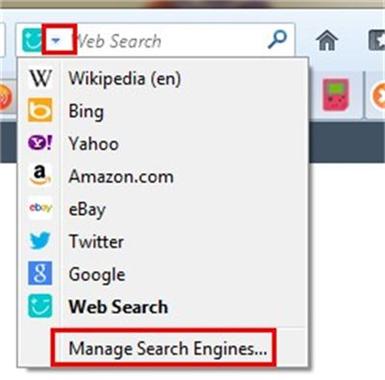Click the eBay logo icon

(40, 208)
